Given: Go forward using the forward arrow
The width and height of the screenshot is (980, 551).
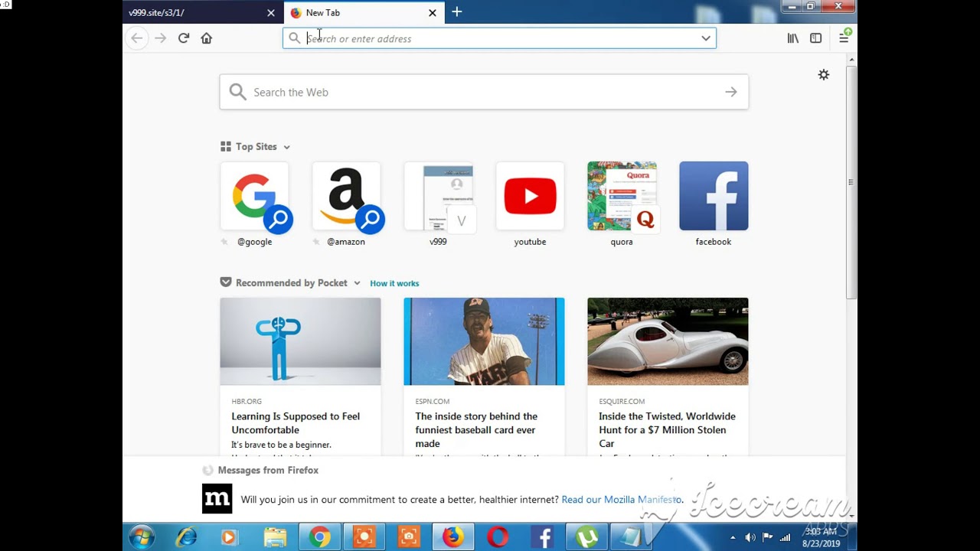Looking at the screenshot, I should tap(160, 38).
